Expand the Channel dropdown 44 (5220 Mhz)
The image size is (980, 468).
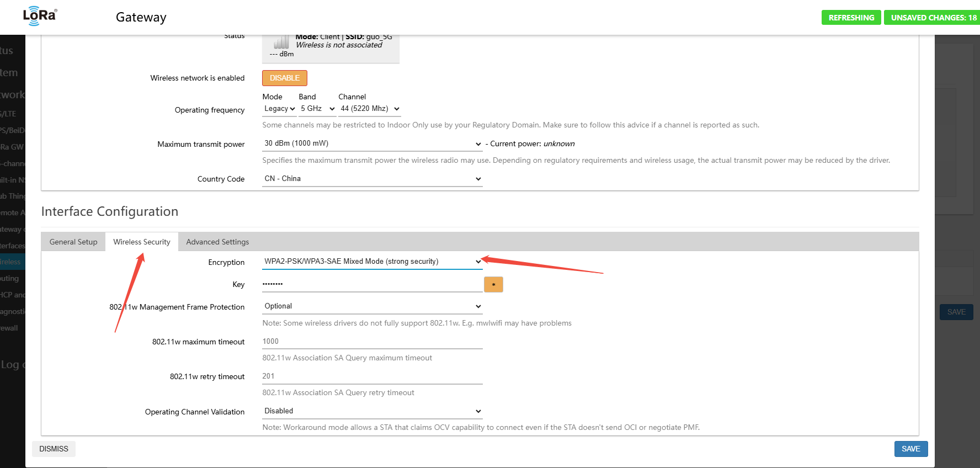[370, 109]
